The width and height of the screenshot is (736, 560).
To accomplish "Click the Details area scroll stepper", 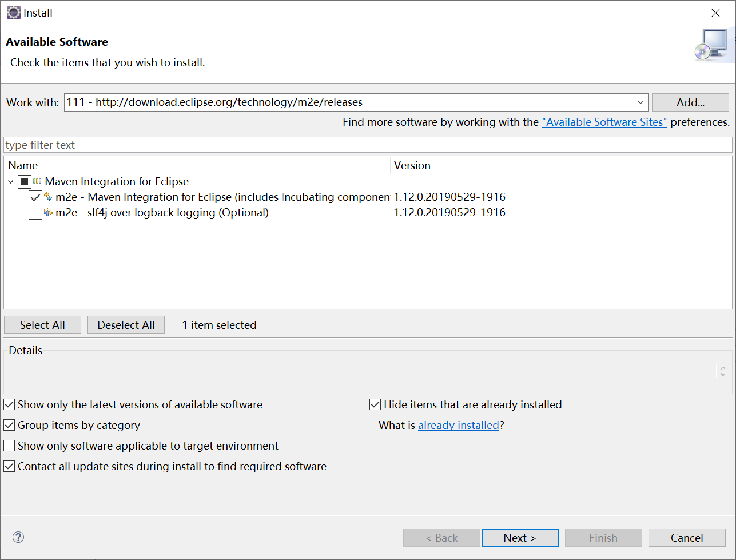I will coord(723,371).
